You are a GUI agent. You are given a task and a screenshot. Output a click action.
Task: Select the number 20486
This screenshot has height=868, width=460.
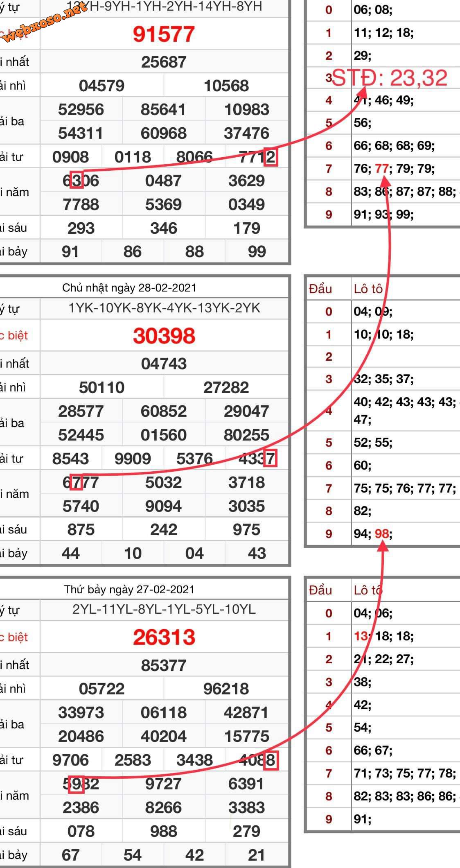pyautogui.click(x=81, y=737)
